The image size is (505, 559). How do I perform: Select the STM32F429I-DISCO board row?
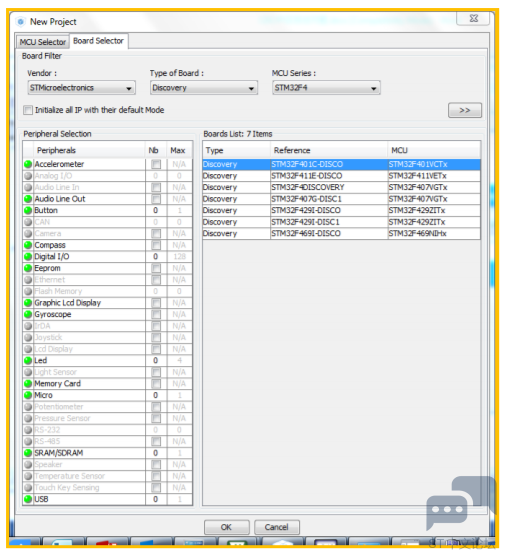[x=341, y=210]
